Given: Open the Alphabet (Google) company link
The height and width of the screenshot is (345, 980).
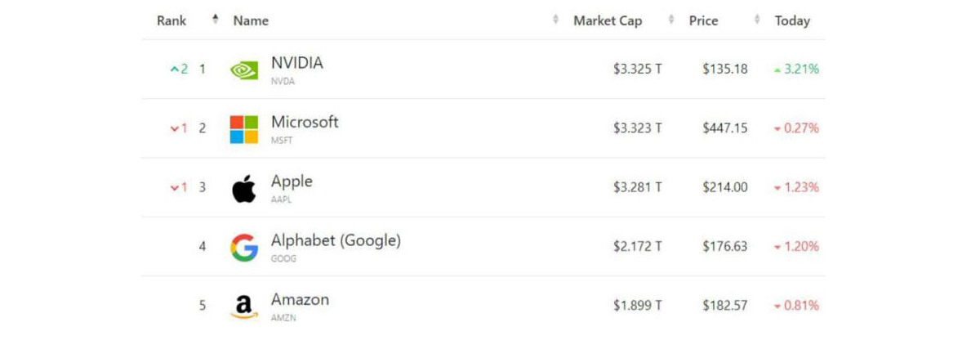Looking at the screenshot, I should coord(336,241).
